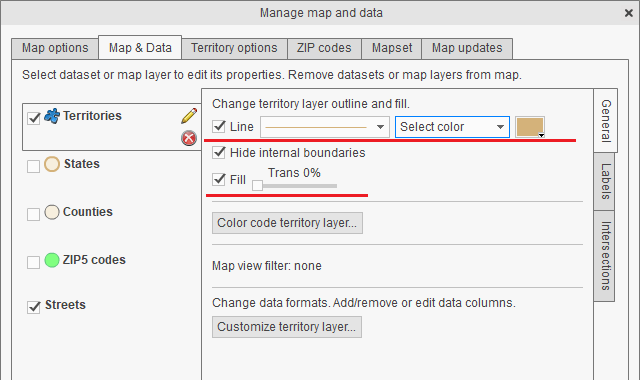The image size is (640, 380).
Task: Click the Trans transparency slider handle
Action: point(257,186)
